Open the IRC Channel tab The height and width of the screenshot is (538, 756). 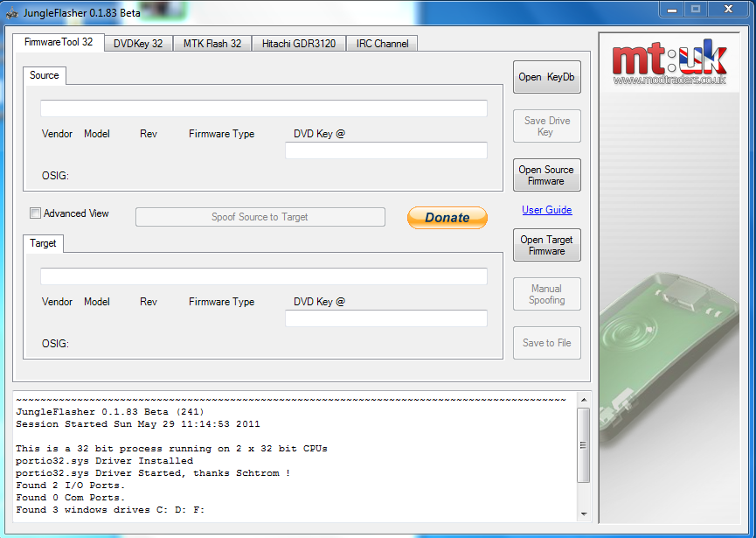pyautogui.click(x=382, y=44)
